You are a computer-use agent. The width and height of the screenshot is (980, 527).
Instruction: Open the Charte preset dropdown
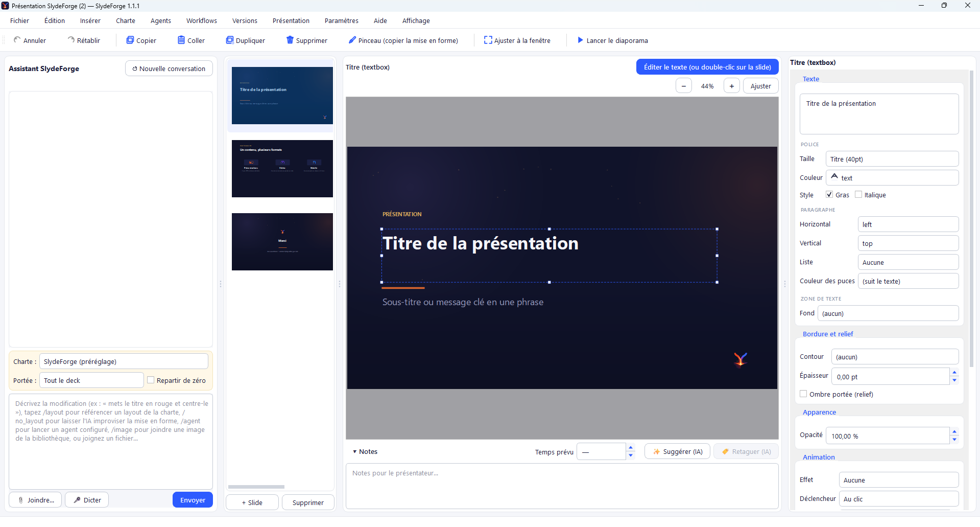[124, 361]
